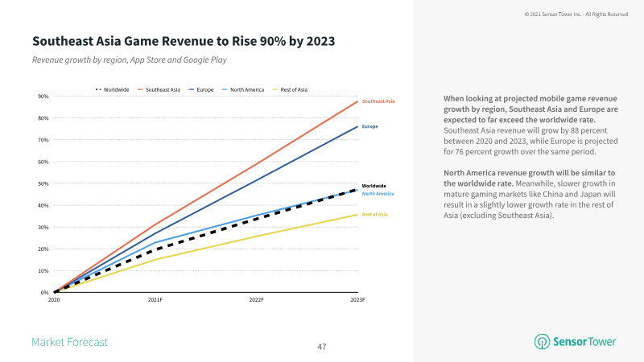644x362 pixels.
Task: Click the page number '47'
Action: 322,347
